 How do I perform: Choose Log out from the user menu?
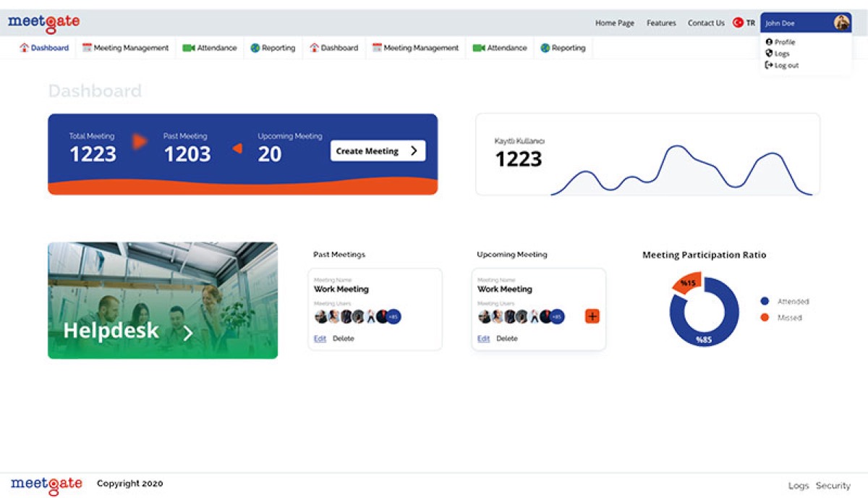tap(787, 65)
